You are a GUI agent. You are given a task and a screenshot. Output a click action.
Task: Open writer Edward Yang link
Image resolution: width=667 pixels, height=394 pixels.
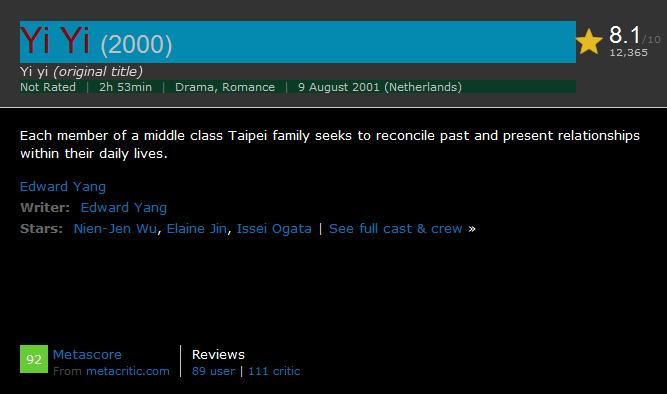tap(124, 208)
